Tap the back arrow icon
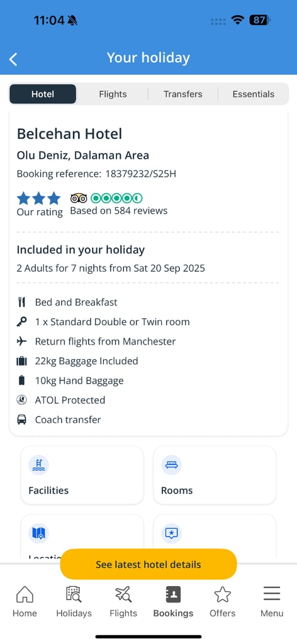The width and height of the screenshot is (297, 644). coord(13,59)
